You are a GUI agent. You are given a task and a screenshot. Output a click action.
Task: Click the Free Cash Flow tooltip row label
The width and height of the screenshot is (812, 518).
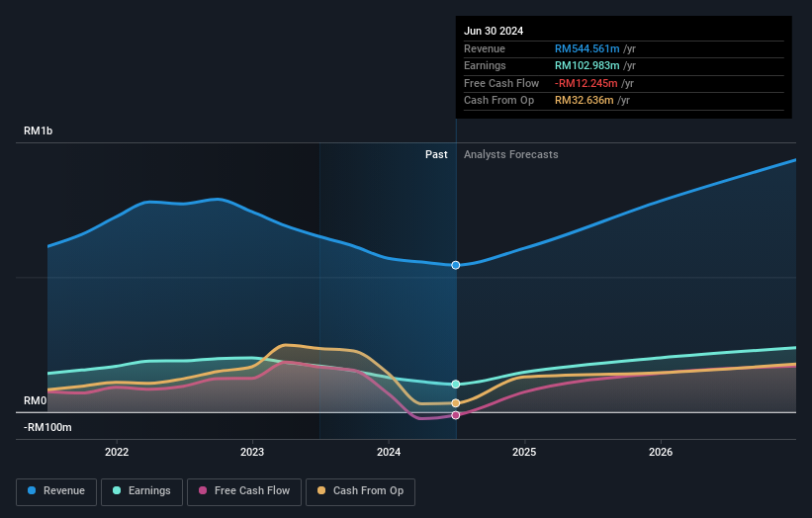(x=501, y=83)
